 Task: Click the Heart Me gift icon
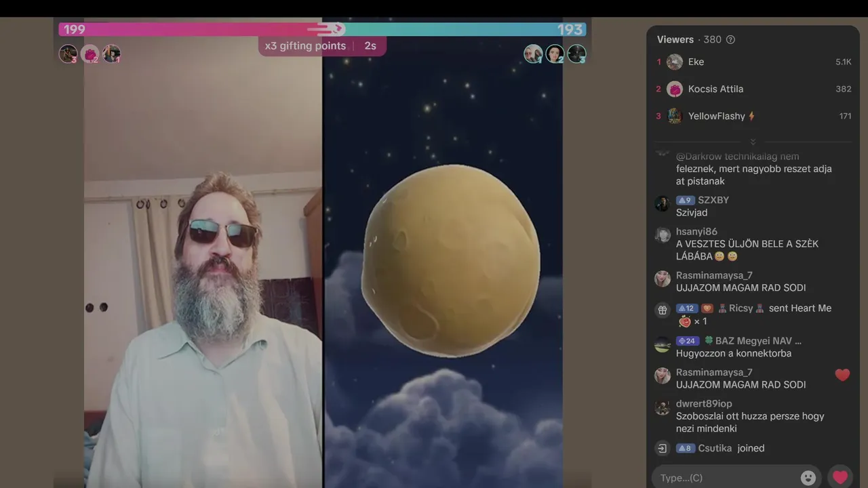click(x=684, y=321)
